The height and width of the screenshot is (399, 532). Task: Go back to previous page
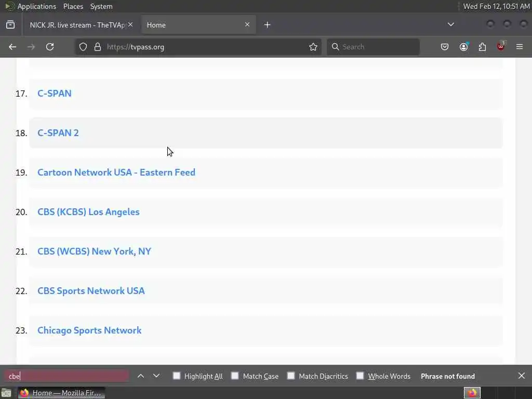point(12,47)
